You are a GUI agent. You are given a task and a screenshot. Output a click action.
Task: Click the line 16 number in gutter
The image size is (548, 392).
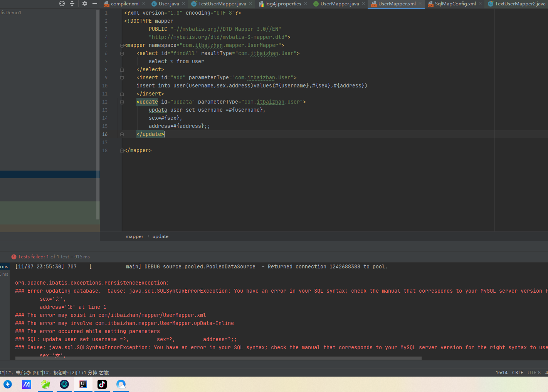(105, 134)
